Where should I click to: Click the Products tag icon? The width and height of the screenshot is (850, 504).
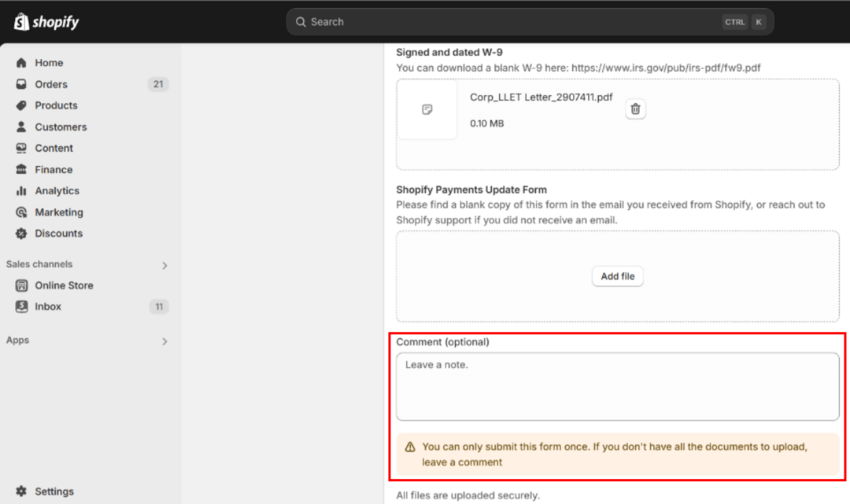21,105
